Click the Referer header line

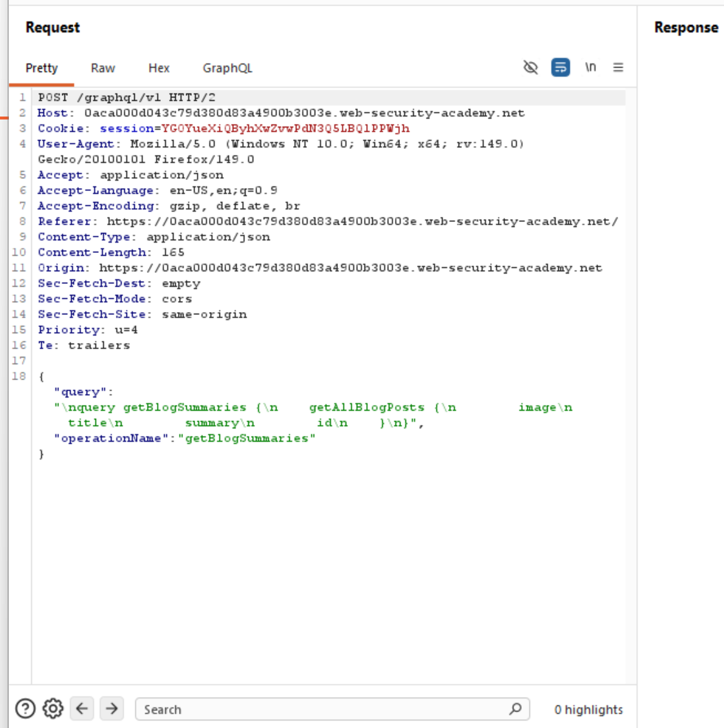click(328, 221)
